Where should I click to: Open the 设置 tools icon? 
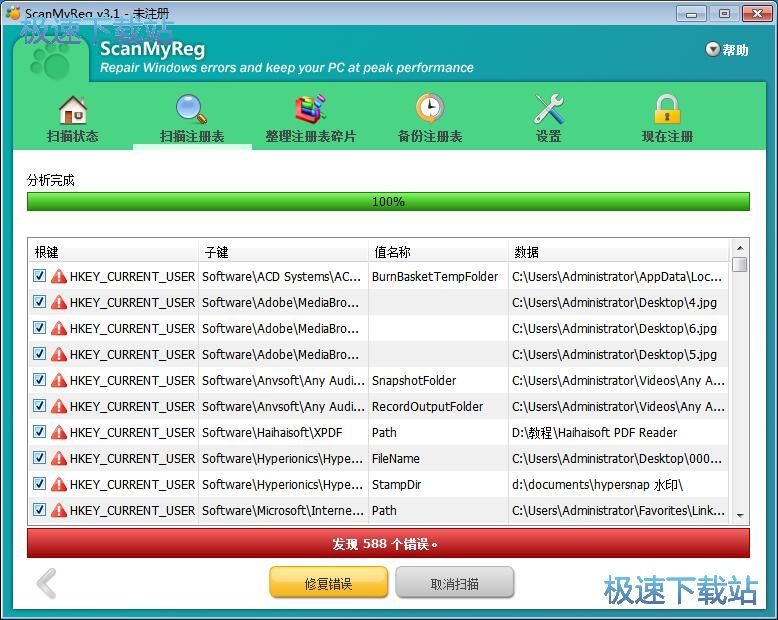click(549, 109)
